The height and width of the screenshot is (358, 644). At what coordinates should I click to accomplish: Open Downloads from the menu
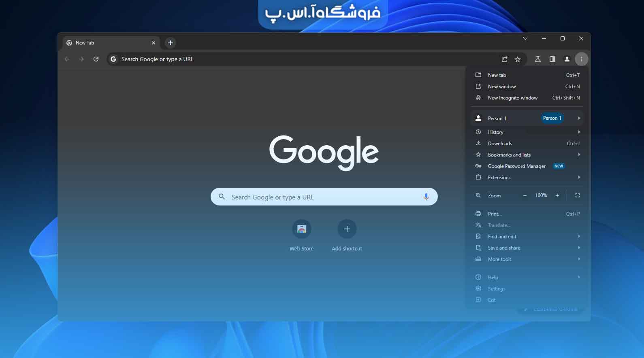click(527, 144)
